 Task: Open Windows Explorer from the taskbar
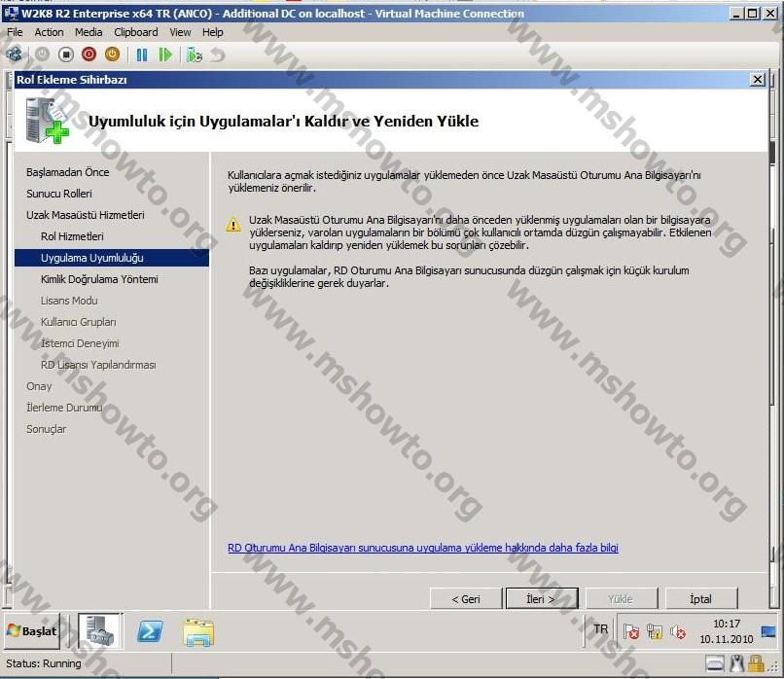(198, 631)
